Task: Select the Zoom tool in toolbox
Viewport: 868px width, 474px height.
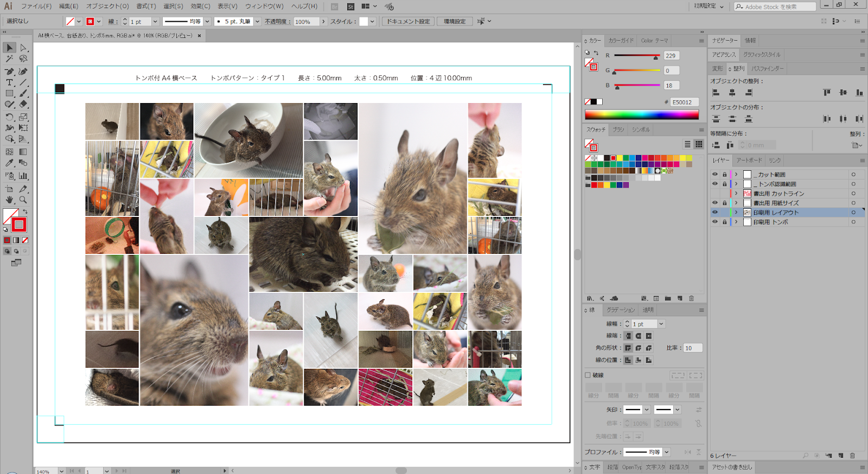Action: pyautogui.click(x=23, y=200)
